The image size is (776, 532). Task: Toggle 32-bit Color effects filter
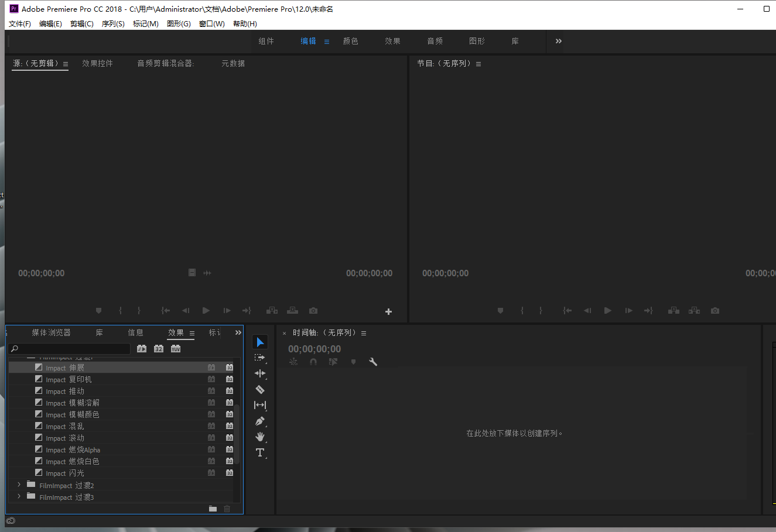click(159, 348)
